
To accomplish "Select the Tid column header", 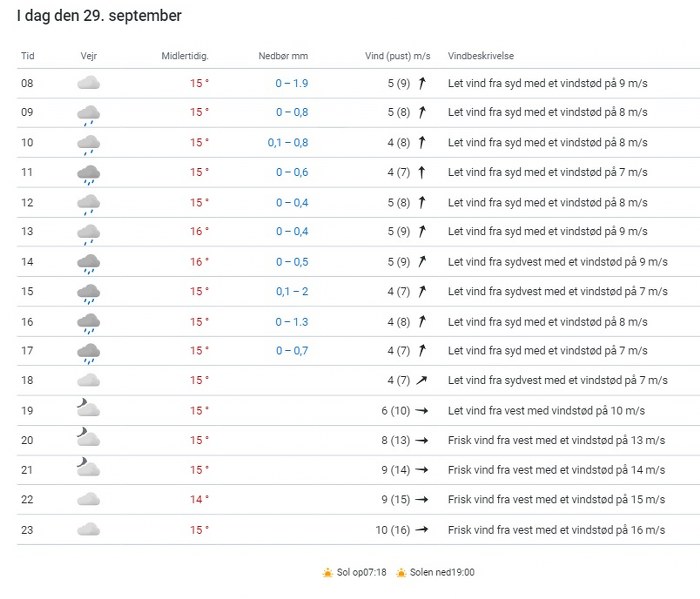I will [28, 56].
